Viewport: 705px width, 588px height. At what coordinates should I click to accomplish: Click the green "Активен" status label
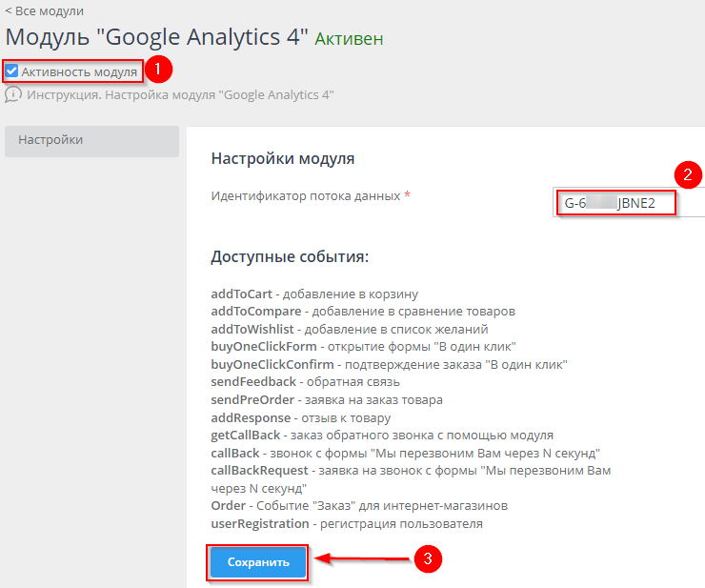pyautogui.click(x=349, y=39)
